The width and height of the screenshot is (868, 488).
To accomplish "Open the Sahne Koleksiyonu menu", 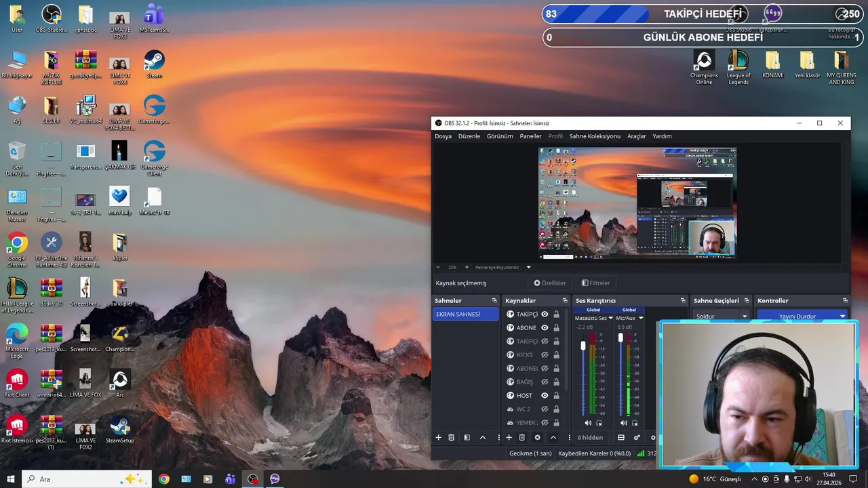I will pos(595,136).
